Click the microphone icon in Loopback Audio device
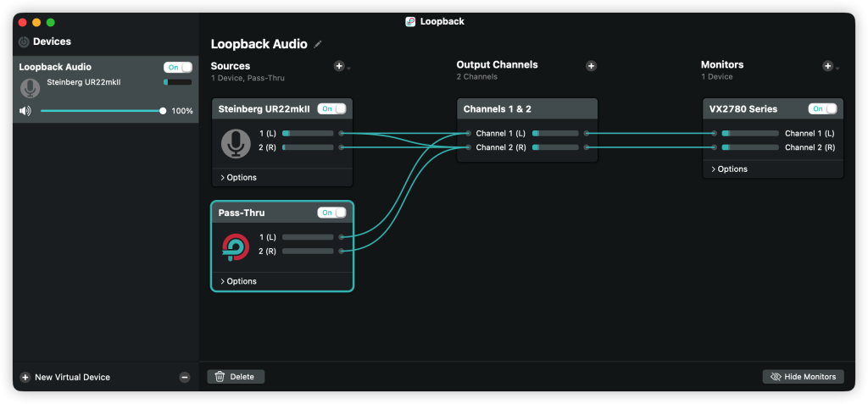Screen dimensions: 868x404 click(x=31, y=88)
